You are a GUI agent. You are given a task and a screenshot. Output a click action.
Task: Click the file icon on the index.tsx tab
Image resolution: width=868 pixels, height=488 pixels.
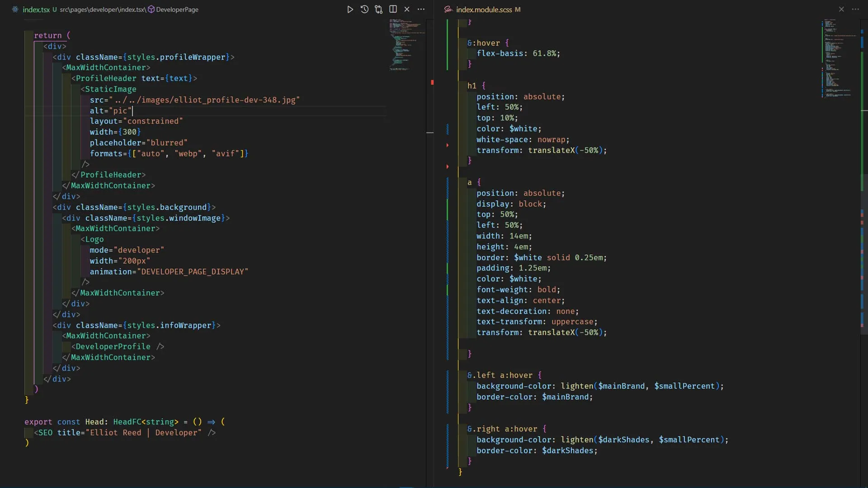[15, 9]
